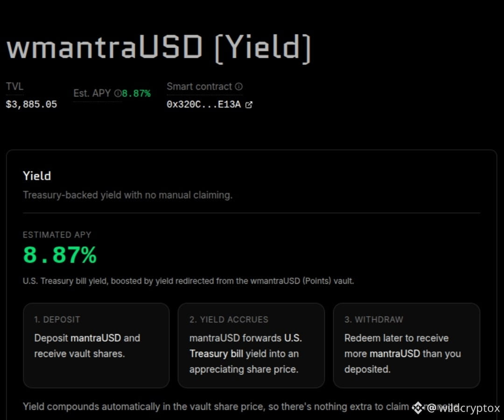Click the ESTIMATED APY label
This screenshot has height=420, width=504.
(57, 235)
